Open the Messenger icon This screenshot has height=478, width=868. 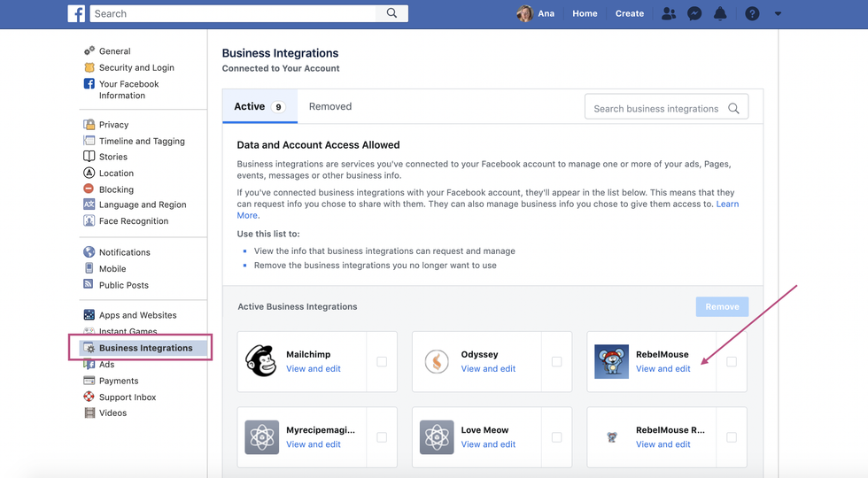point(694,13)
